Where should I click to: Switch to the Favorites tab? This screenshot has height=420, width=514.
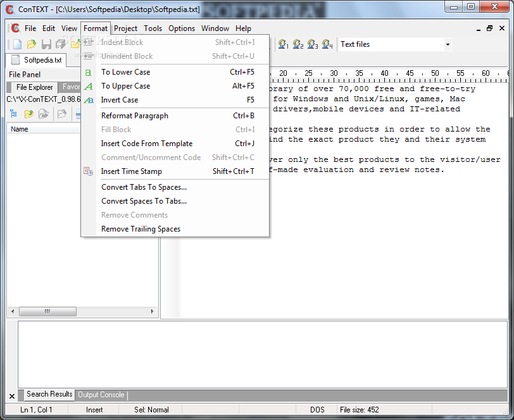coord(70,87)
